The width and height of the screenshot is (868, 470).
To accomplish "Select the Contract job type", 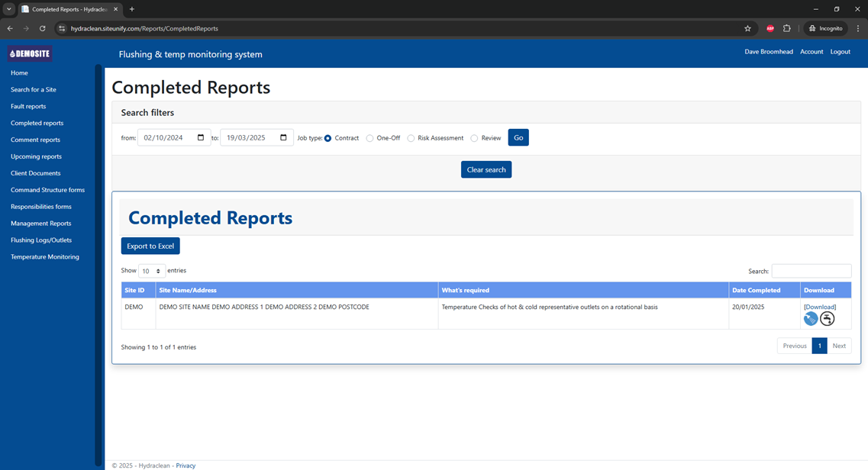I will (x=328, y=138).
